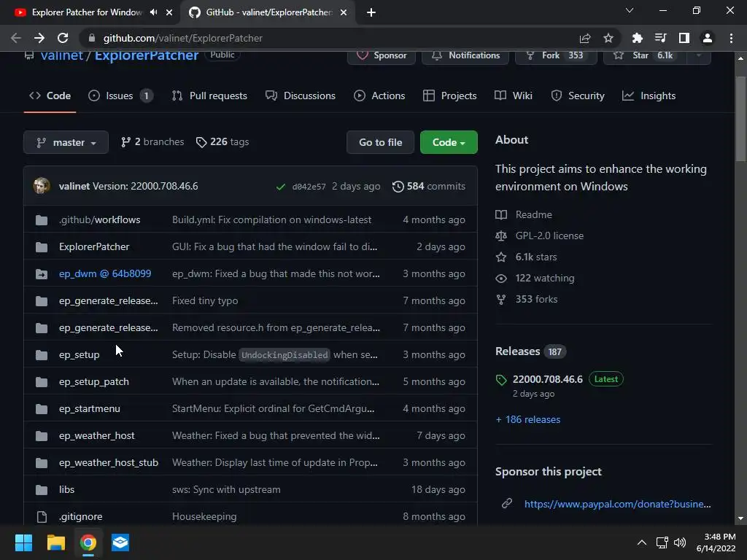View the 226 tags link

coord(222,142)
